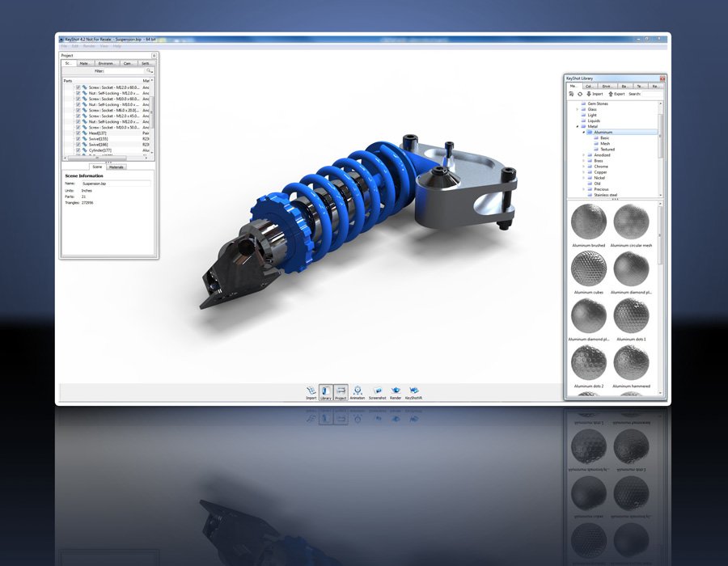The image size is (728, 566).
Task: Click the Chrome folder icon in Library tree
Action: (x=590, y=167)
